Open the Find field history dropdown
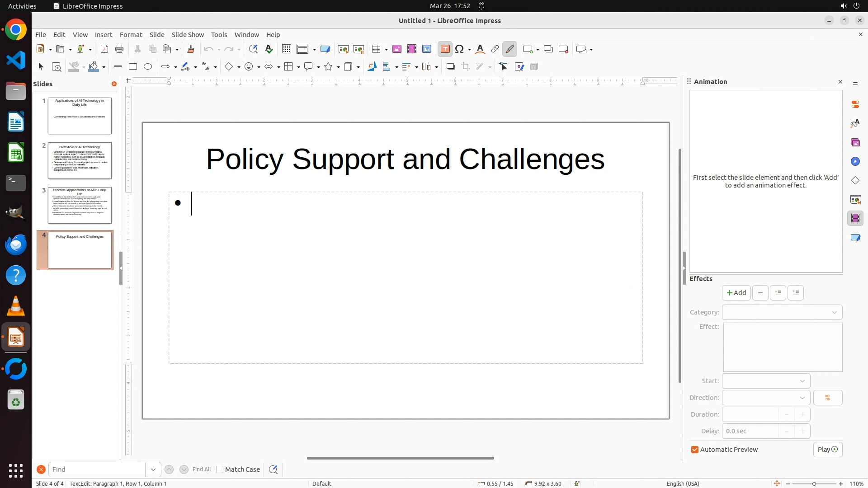 (x=153, y=469)
